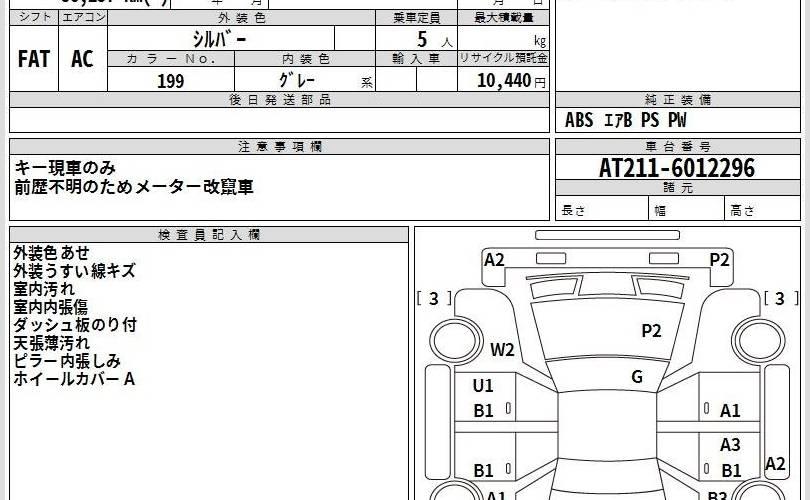Click the 検査員記入欄 section header
The width and height of the screenshot is (810, 500).
[209, 234]
